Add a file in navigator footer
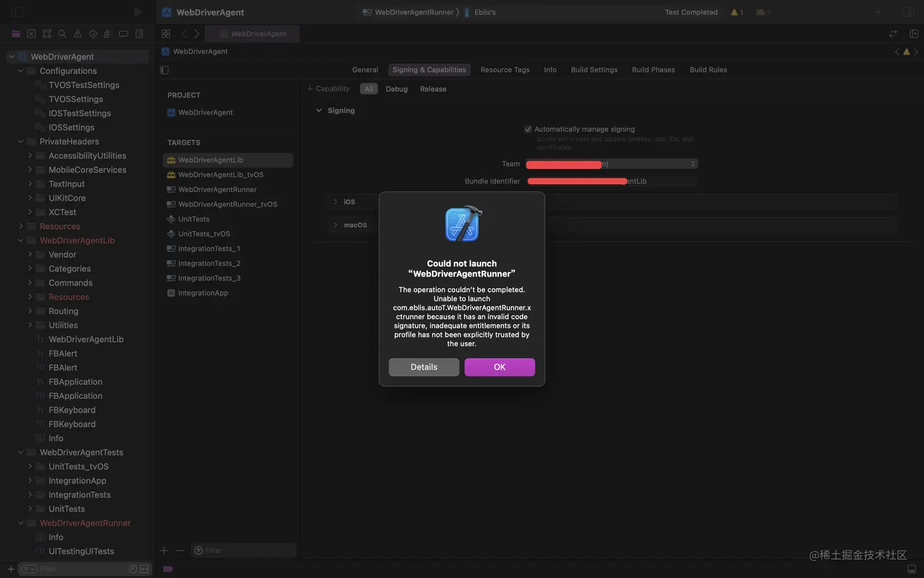 click(10, 569)
